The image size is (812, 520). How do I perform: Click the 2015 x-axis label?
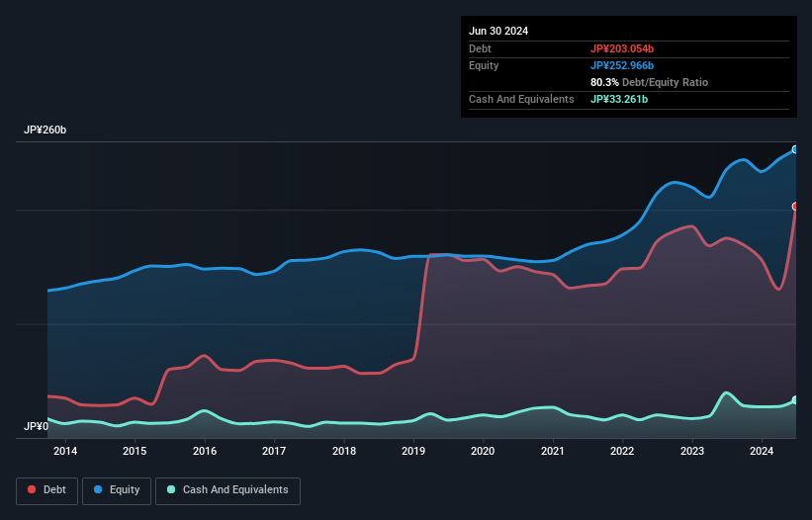tap(135, 451)
